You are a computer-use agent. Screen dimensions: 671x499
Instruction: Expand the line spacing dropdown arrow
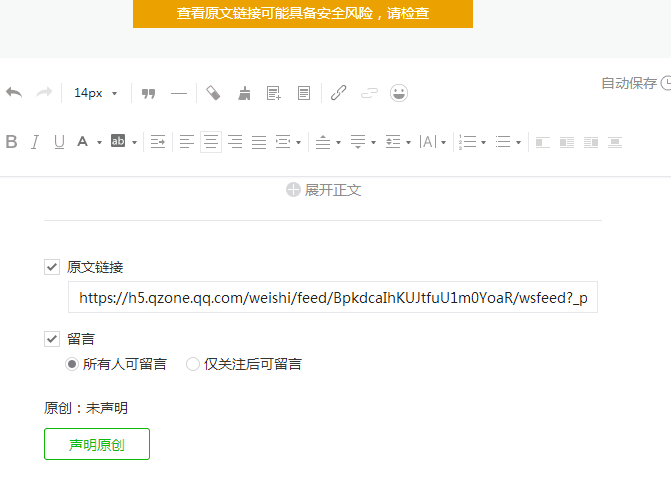409,143
